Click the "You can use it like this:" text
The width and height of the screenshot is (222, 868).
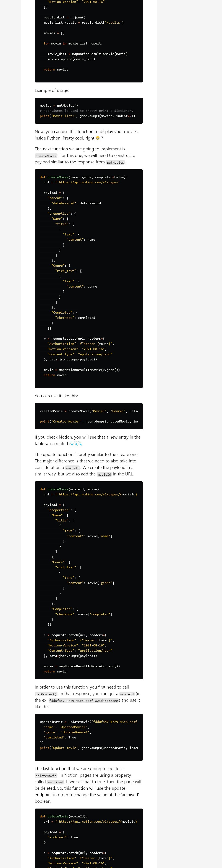point(56,396)
